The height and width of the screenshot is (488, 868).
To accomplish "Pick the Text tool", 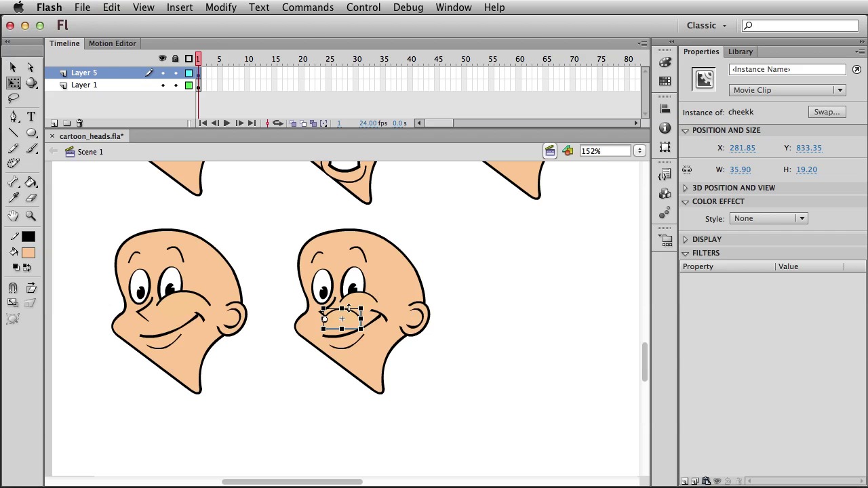I will 31,117.
